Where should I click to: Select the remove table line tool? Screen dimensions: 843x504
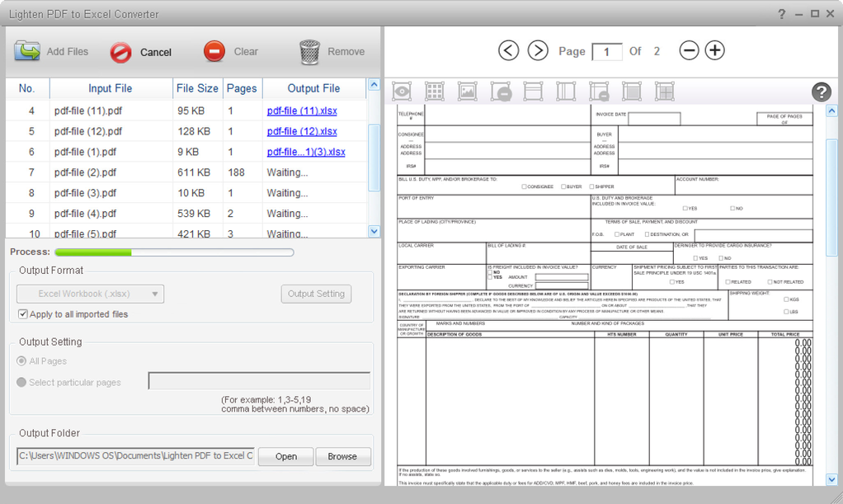click(x=599, y=92)
